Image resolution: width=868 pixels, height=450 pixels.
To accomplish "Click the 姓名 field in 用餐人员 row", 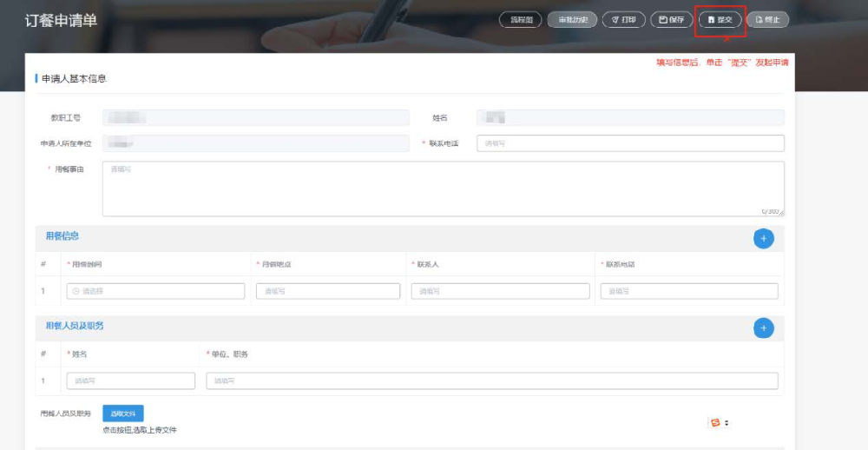I will [131, 381].
